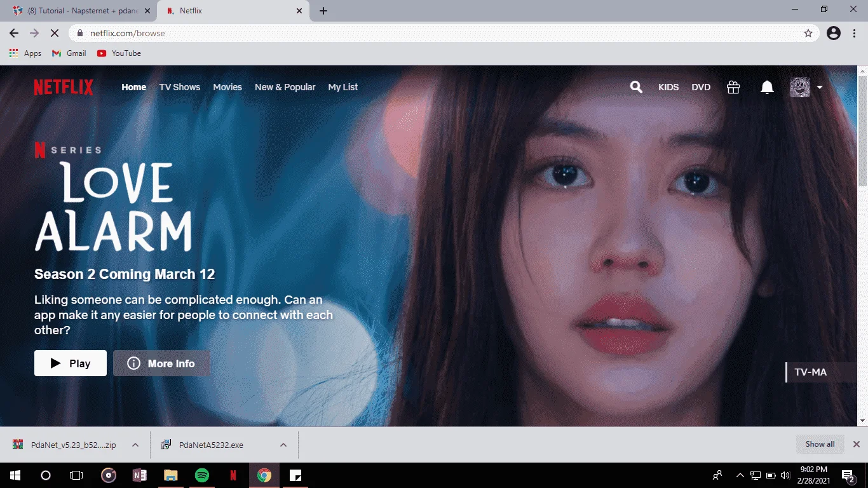Open Netflix notifications bell

767,87
